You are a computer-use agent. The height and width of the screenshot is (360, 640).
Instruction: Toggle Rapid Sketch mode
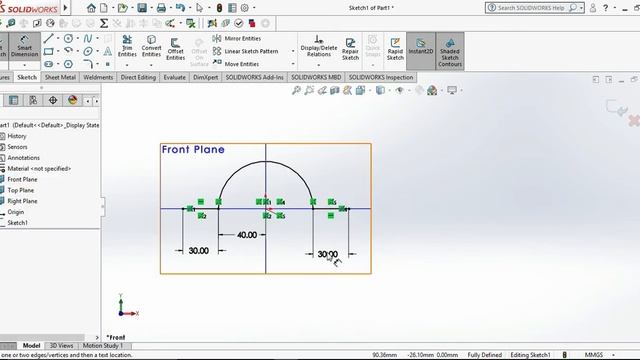(395, 49)
